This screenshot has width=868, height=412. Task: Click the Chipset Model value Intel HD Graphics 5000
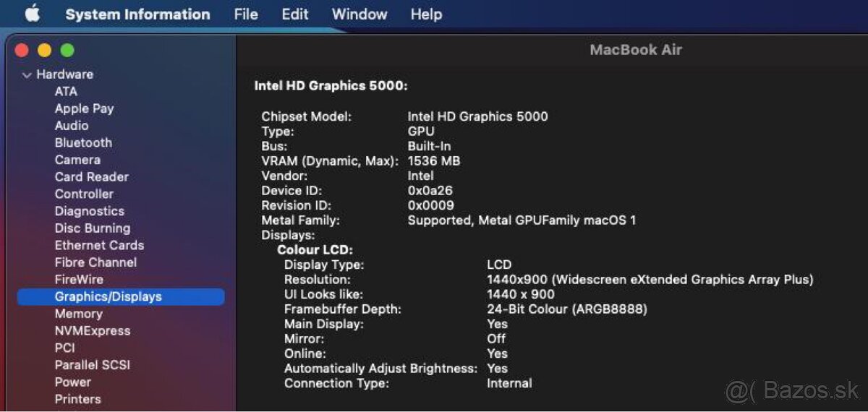[x=477, y=116]
